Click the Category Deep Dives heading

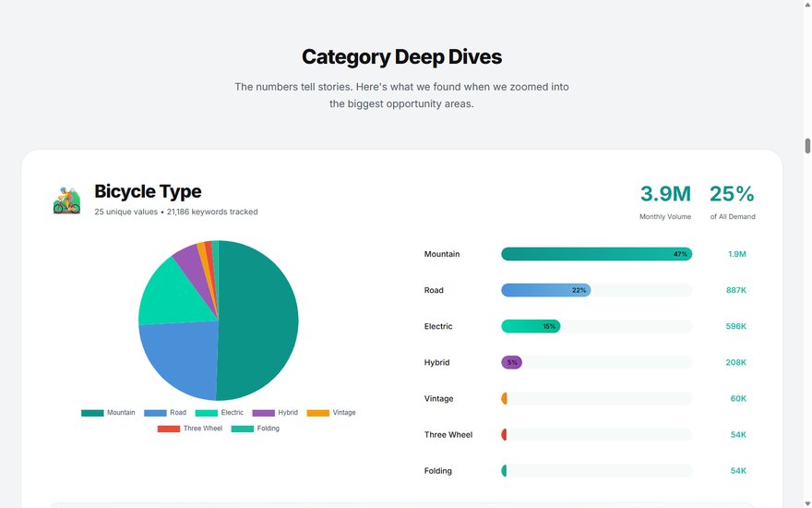coord(402,57)
